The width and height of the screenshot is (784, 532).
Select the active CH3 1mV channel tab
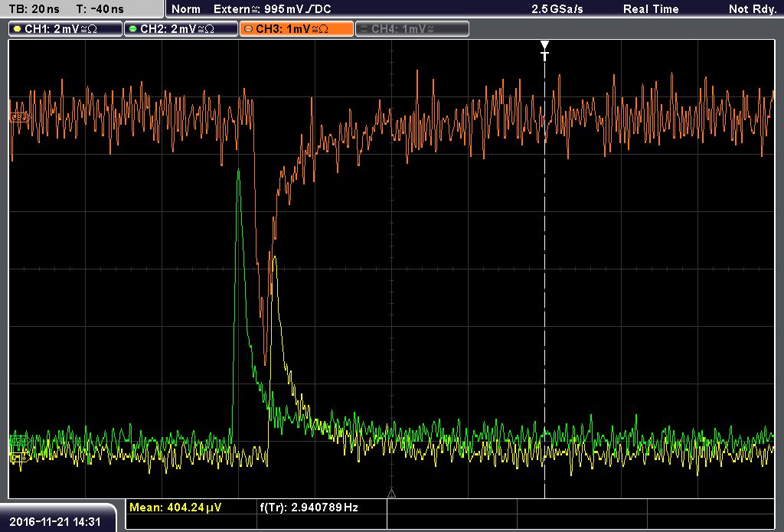click(x=296, y=29)
